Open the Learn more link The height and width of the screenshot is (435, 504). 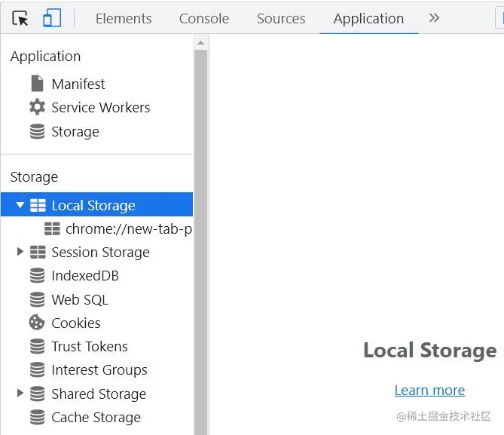(x=429, y=391)
